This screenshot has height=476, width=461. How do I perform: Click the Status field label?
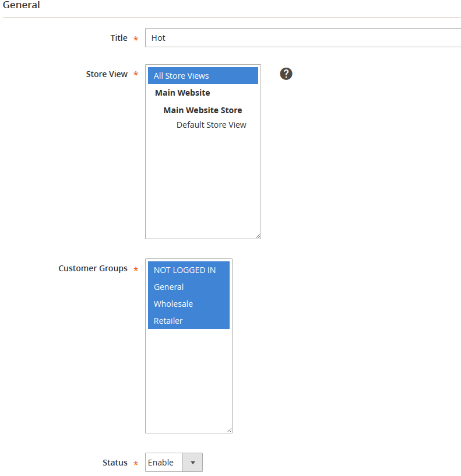tap(115, 463)
